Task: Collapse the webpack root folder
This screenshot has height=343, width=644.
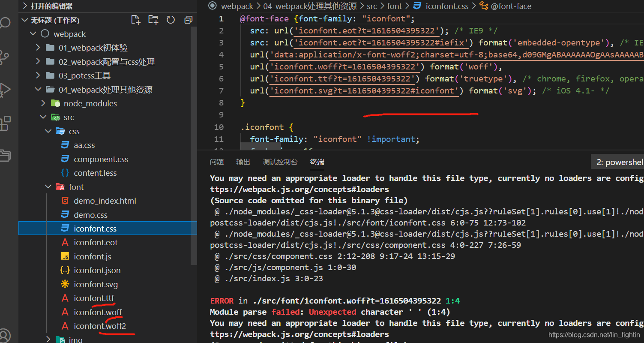Action: (x=33, y=34)
